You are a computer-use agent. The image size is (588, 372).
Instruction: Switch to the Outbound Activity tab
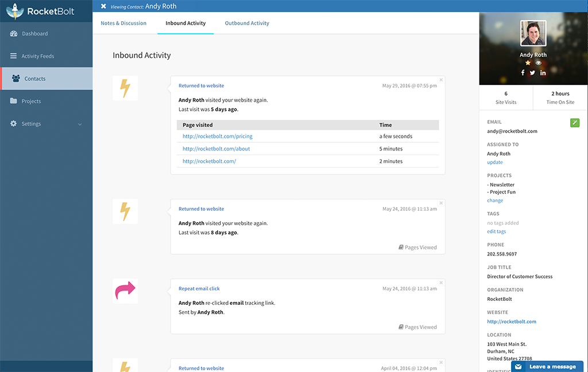tap(247, 23)
